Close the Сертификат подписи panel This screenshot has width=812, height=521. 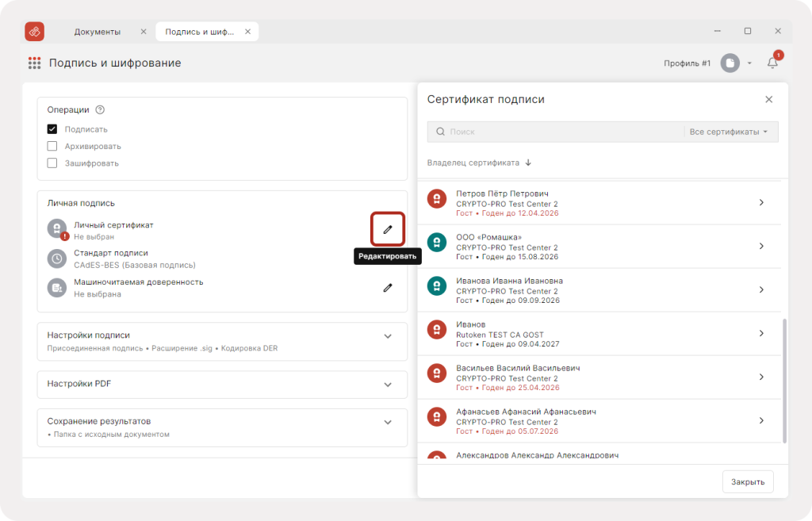click(x=768, y=99)
